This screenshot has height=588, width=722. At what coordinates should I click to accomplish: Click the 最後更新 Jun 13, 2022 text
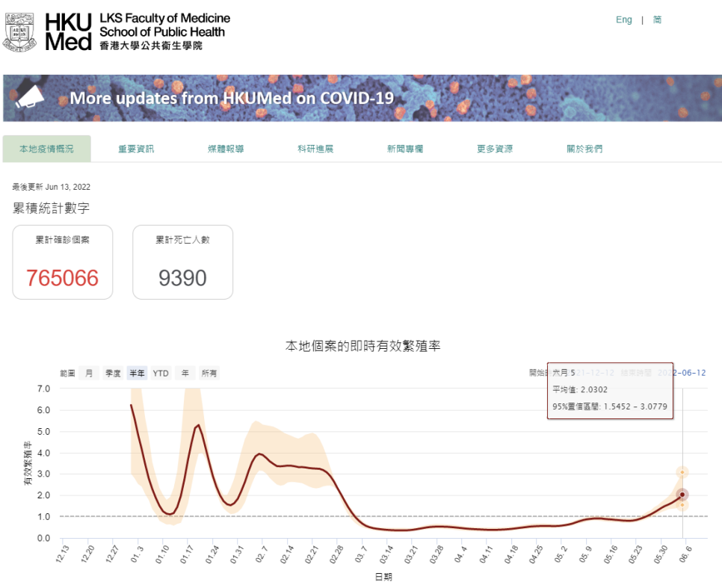pyautogui.click(x=51, y=187)
